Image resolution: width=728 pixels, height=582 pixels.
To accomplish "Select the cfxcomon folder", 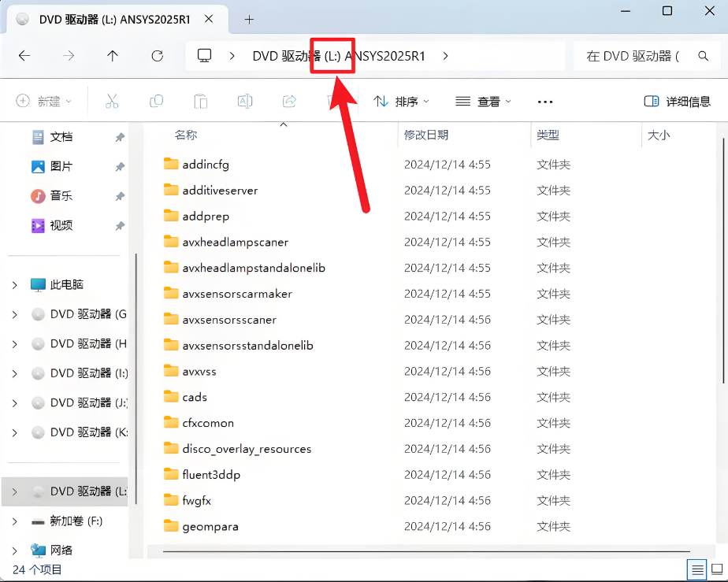I will [x=208, y=423].
